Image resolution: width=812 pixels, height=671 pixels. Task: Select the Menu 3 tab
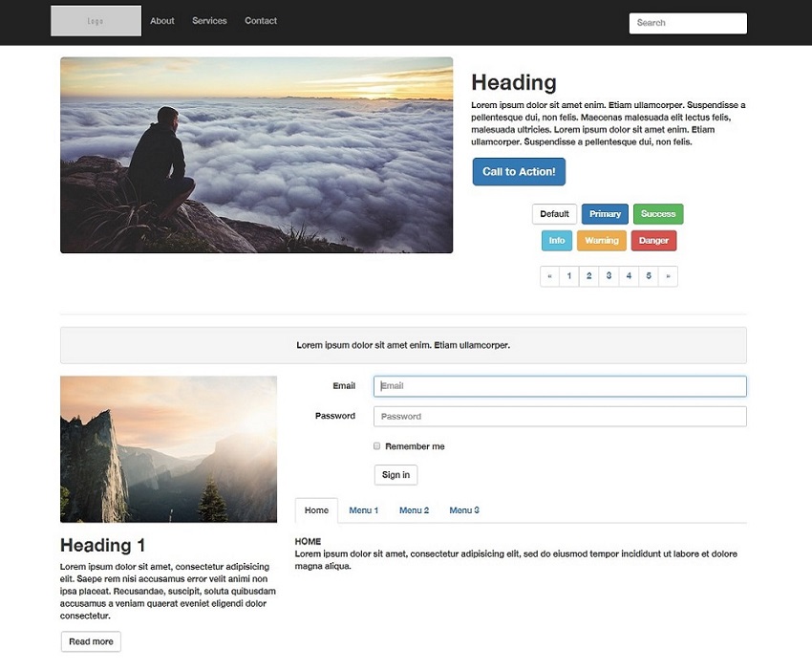[x=464, y=510]
